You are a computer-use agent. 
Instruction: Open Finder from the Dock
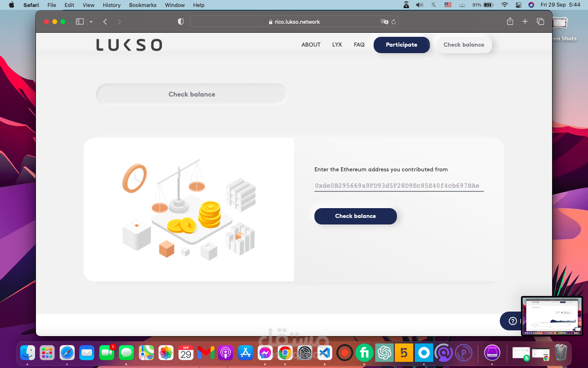27,352
